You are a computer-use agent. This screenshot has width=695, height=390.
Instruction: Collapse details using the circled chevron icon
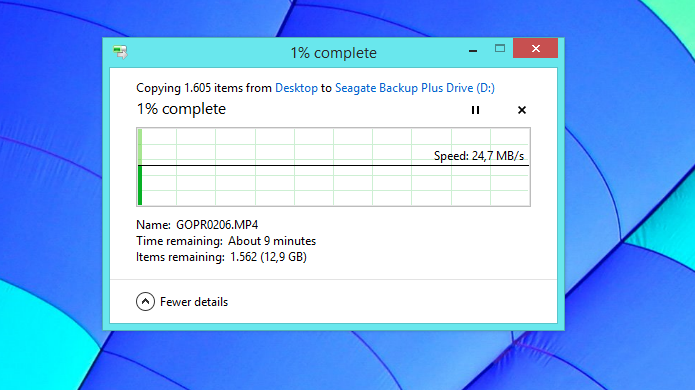tap(145, 302)
